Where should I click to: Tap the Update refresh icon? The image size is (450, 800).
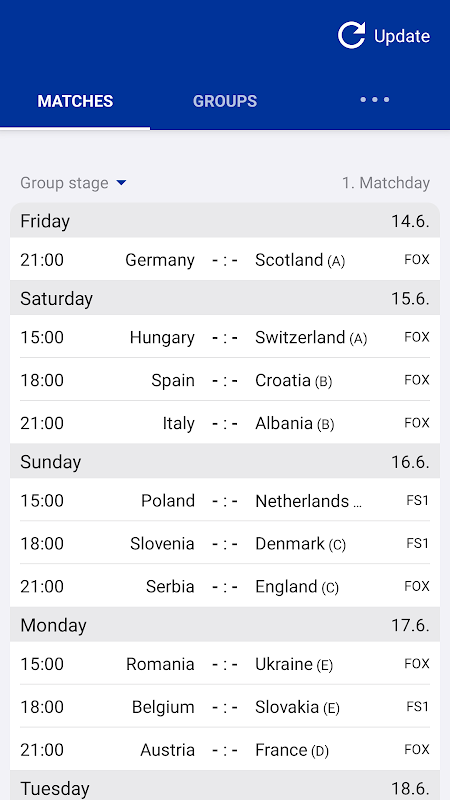pos(352,36)
